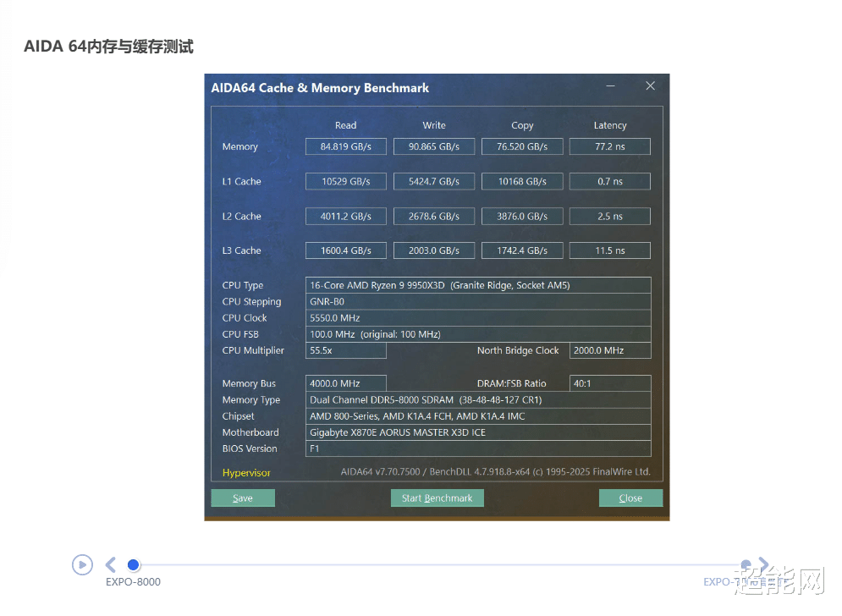Image resolution: width=842 pixels, height=616 pixels.
Task: Click Memory Bus field 4000.0 MHz
Action: coord(346,383)
